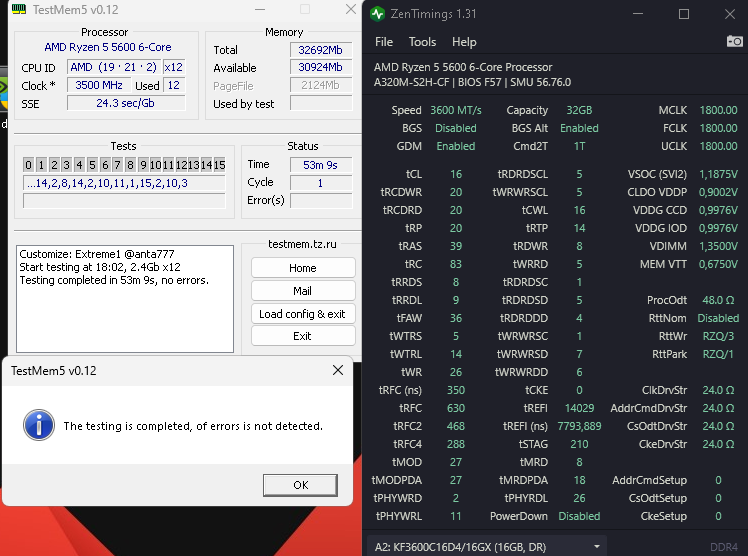Viewport: 748px width, 556px height.
Task: Click the Mail button in TestMem5
Action: [303, 291]
